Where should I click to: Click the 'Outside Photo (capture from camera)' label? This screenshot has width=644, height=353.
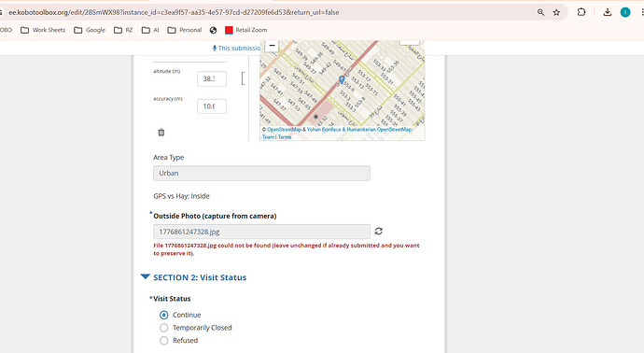(215, 216)
